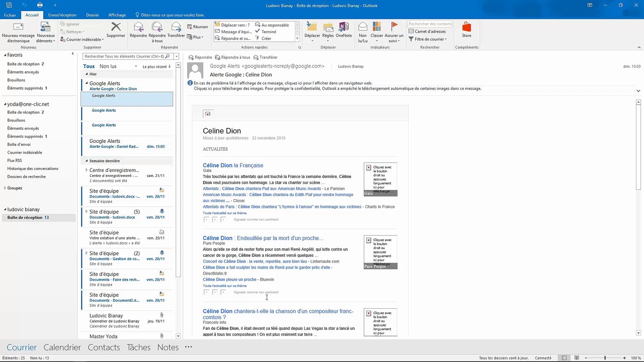Toggle the Non lu/Lu read status

[363, 32]
